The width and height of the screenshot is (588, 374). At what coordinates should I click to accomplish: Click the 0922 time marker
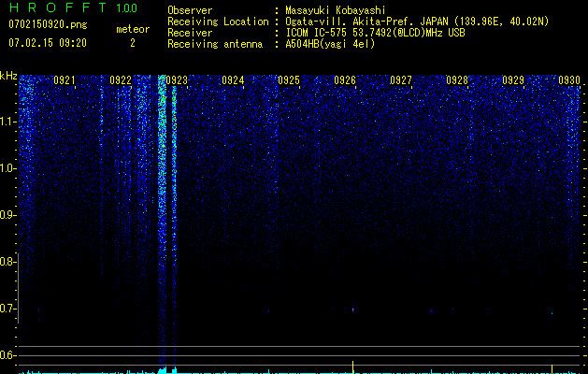121,80
